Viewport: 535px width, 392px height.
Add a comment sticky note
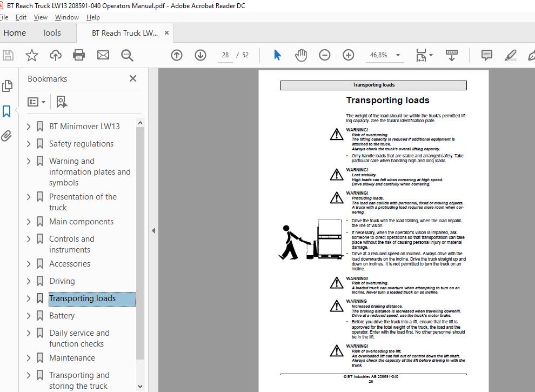coord(486,55)
